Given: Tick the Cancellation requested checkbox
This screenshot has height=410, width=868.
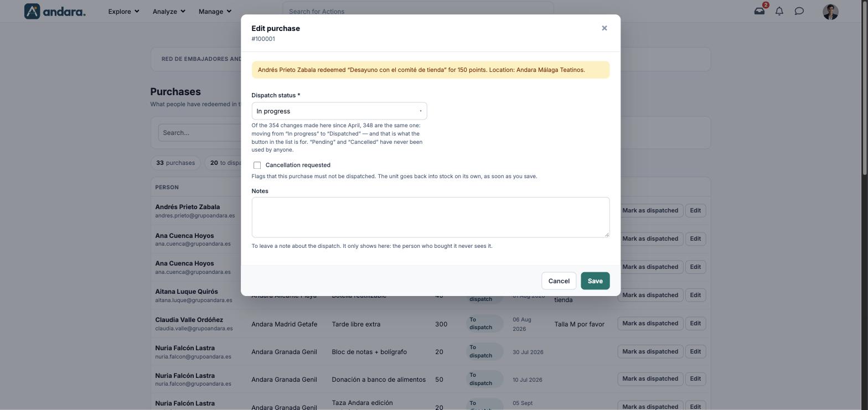Looking at the screenshot, I should click(257, 165).
